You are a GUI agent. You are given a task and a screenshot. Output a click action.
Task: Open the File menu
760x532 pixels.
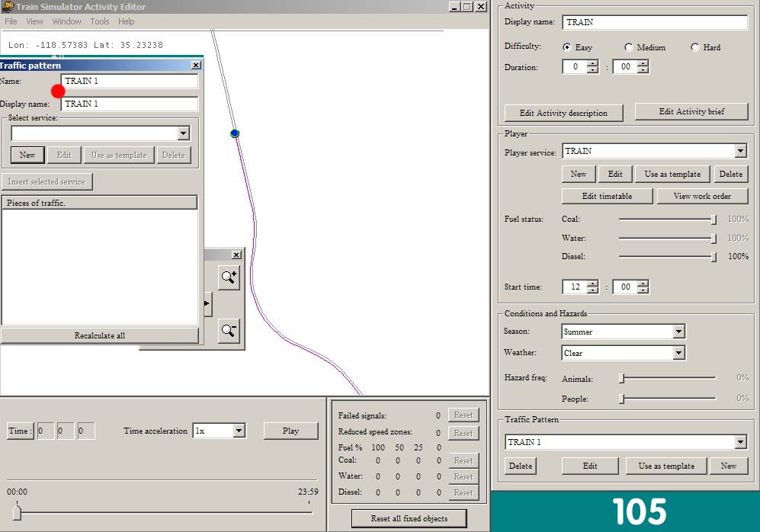[11, 21]
